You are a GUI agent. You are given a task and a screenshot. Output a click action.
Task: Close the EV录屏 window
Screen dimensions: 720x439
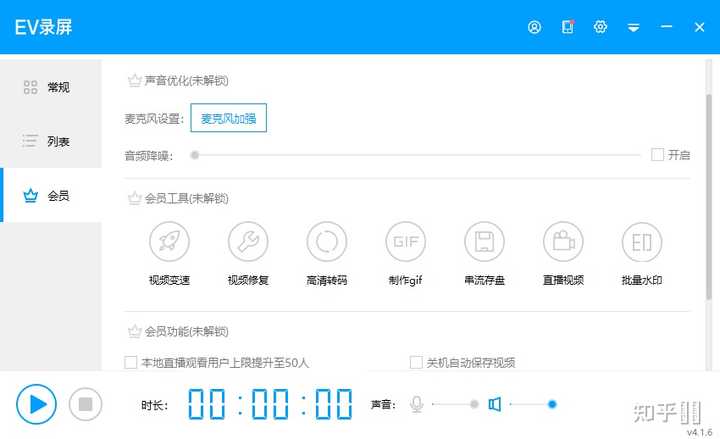pos(699,28)
